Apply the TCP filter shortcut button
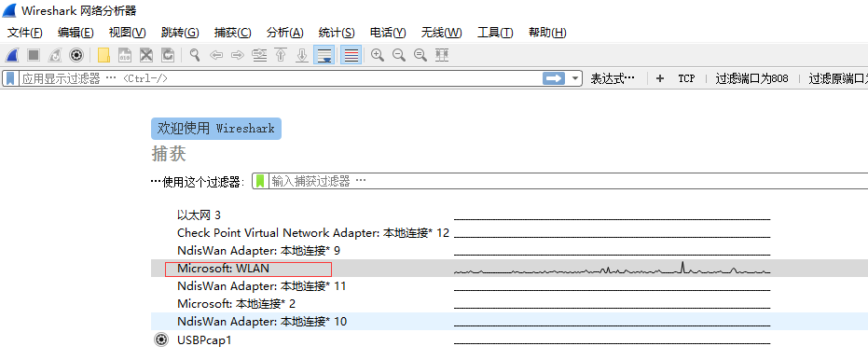The width and height of the screenshot is (868, 360). pyautogui.click(x=686, y=78)
